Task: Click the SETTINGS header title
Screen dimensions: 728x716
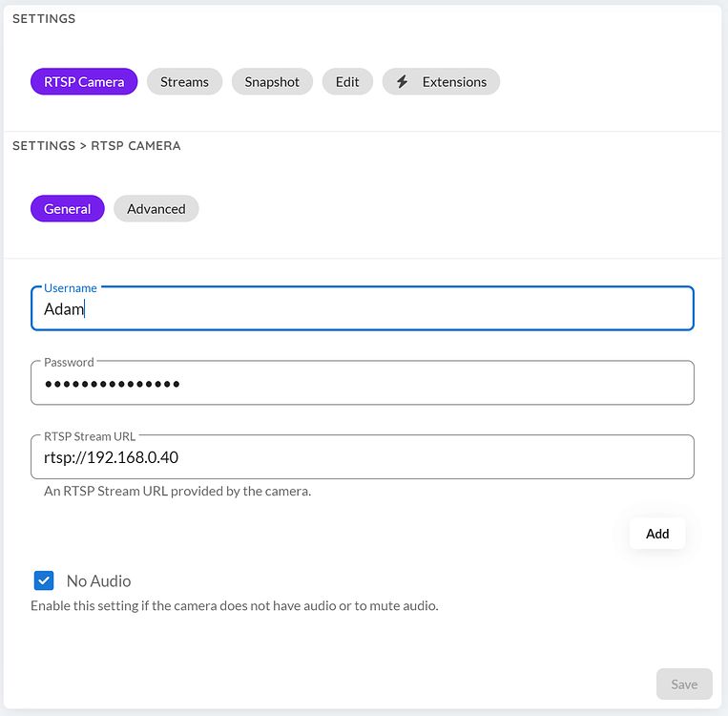Action: [x=44, y=18]
